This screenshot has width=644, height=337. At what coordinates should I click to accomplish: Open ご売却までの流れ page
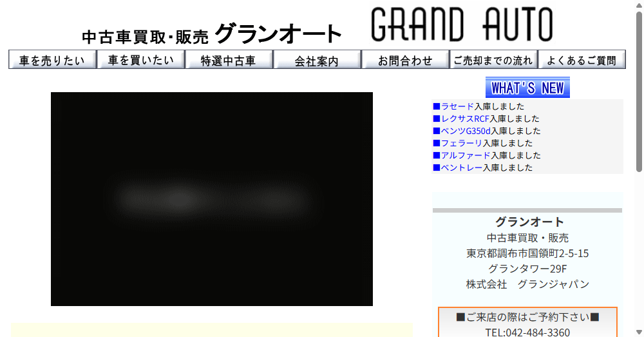coord(493,61)
